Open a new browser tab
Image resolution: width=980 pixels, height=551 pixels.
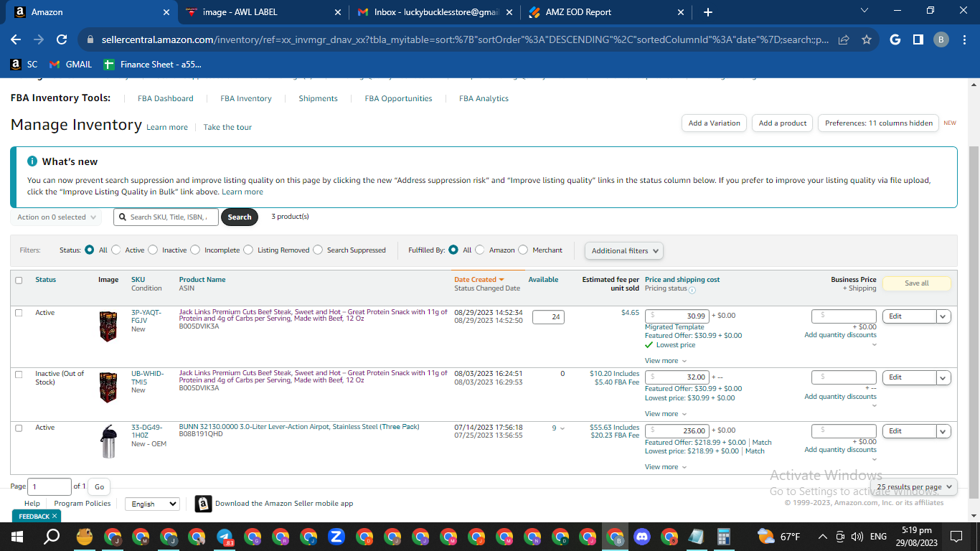click(708, 12)
